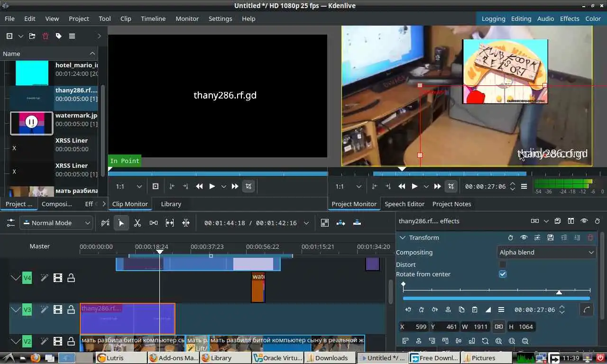Move Transform effect down in stack
The height and width of the screenshot is (364, 607).
577,237
